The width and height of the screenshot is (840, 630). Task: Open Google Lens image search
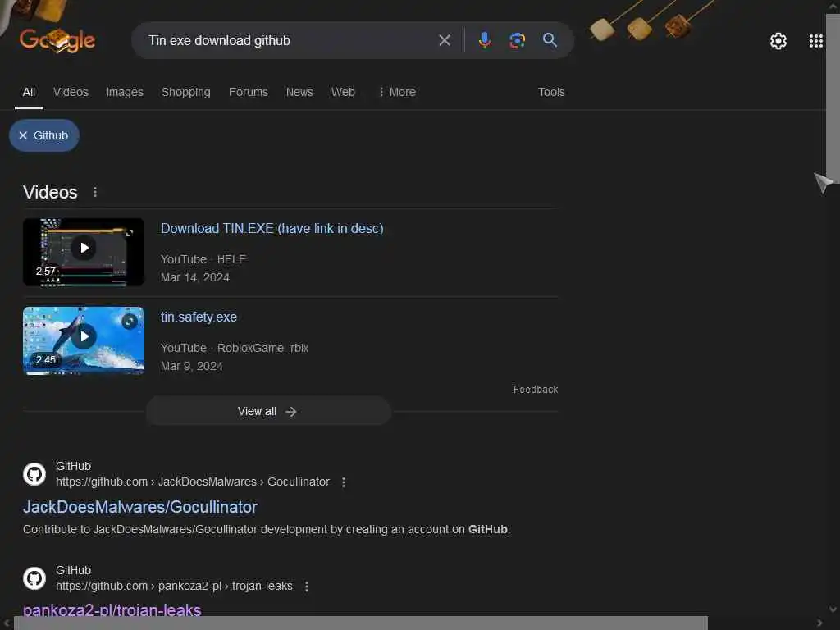point(517,40)
